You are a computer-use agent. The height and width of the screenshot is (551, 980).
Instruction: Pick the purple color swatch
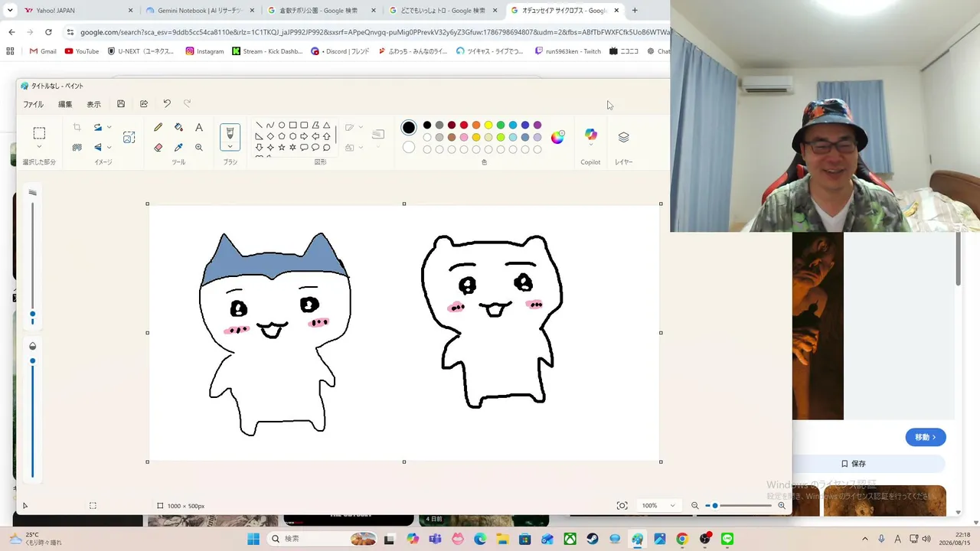pyautogui.click(x=537, y=126)
